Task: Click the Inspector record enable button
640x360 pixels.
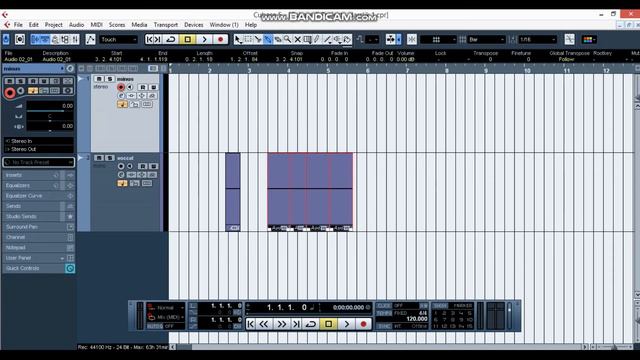Action: click(x=10, y=93)
